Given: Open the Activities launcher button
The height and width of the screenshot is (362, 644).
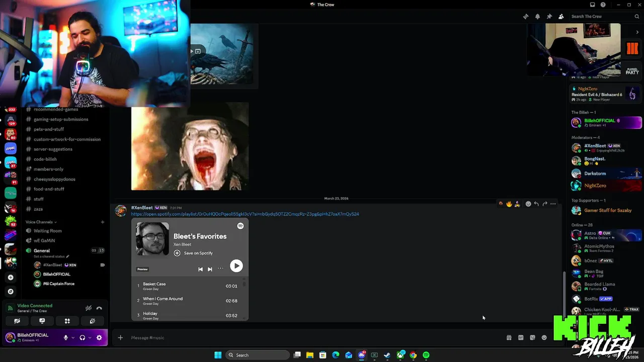Looking at the screenshot, I should click(67, 321).
